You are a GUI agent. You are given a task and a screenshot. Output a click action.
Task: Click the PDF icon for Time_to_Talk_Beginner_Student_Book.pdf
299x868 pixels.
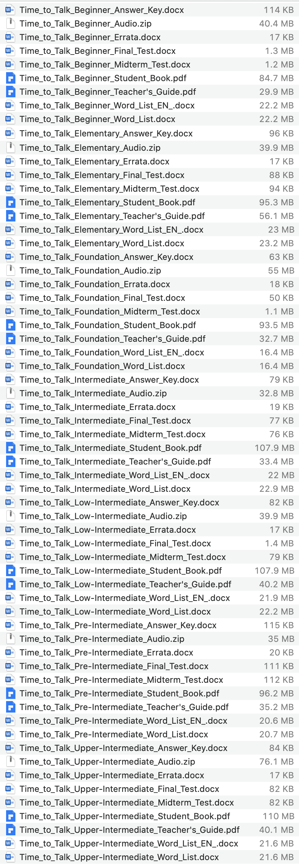pyautogui.click(x=10, y=78)
